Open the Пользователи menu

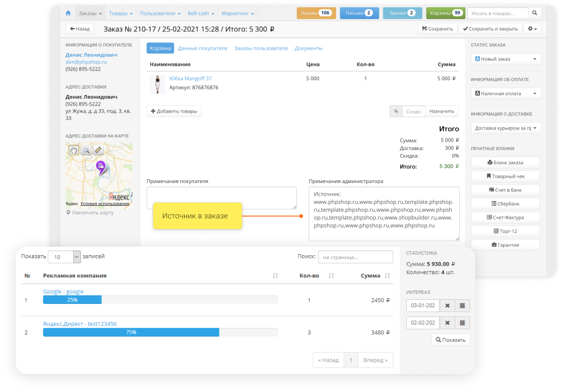(x=160, y=13)
